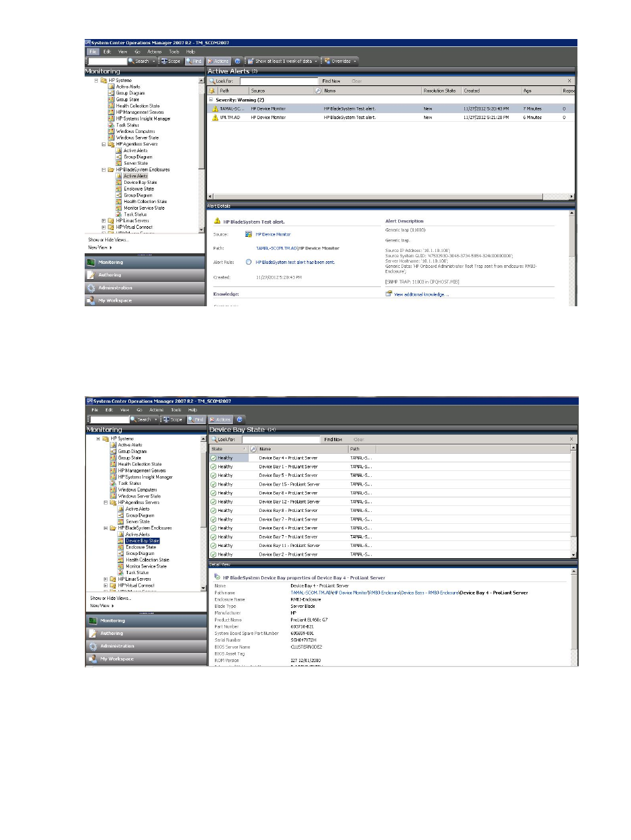
Task: Collapse the Severity: Warning (2) group
Action: point(212,100)
